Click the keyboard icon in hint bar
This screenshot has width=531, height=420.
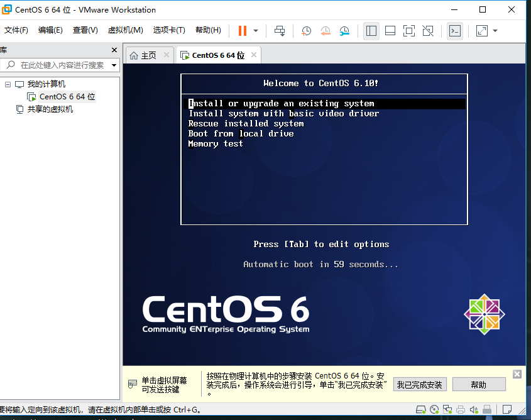pyautogui.click(x=133, y=384)
